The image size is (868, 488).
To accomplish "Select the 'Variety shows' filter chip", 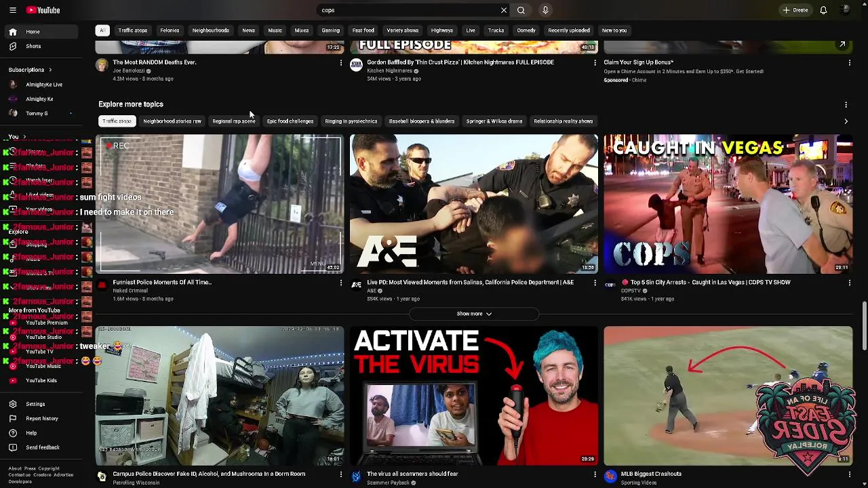I will [x=402, y=30].
